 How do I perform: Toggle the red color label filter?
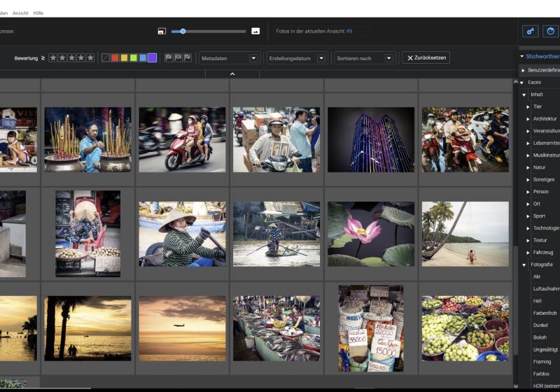pyautogui.click(x=115, y=58)
